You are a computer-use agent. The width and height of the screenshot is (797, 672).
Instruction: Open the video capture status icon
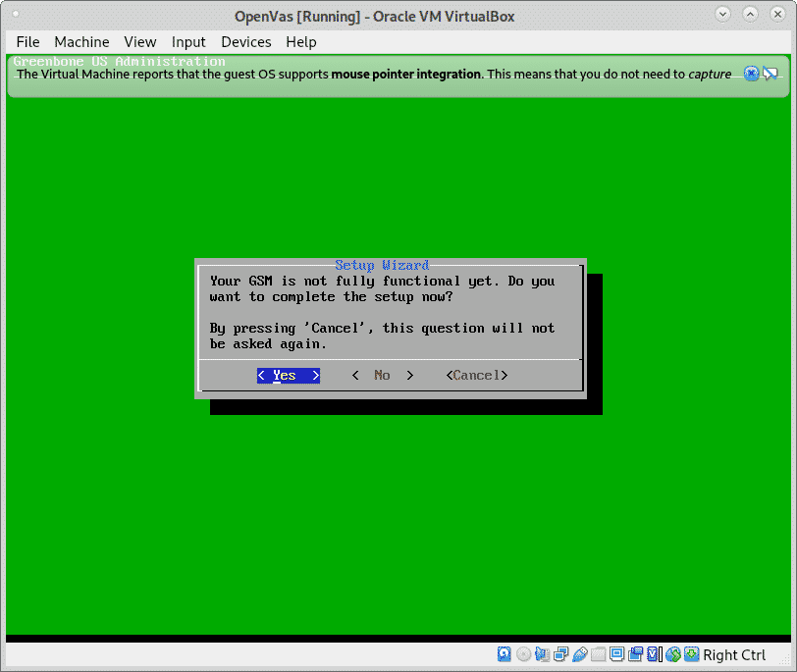point(635,654)
